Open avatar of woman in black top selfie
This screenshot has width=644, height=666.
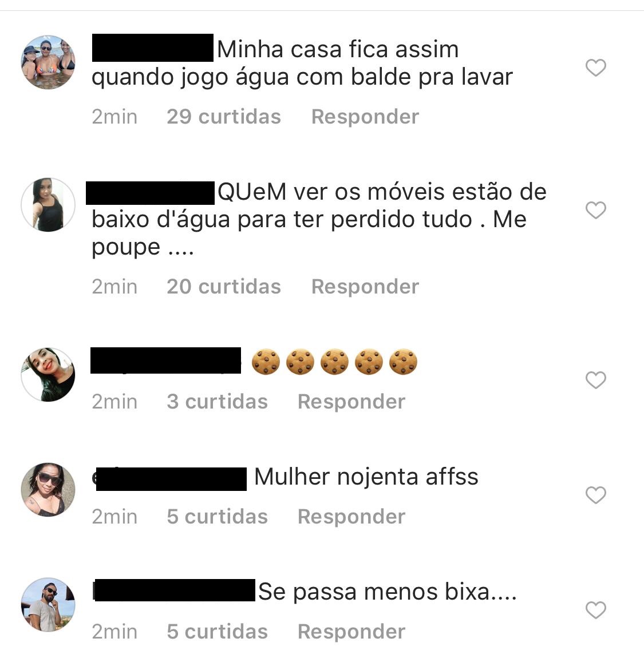tap(48, 205)
